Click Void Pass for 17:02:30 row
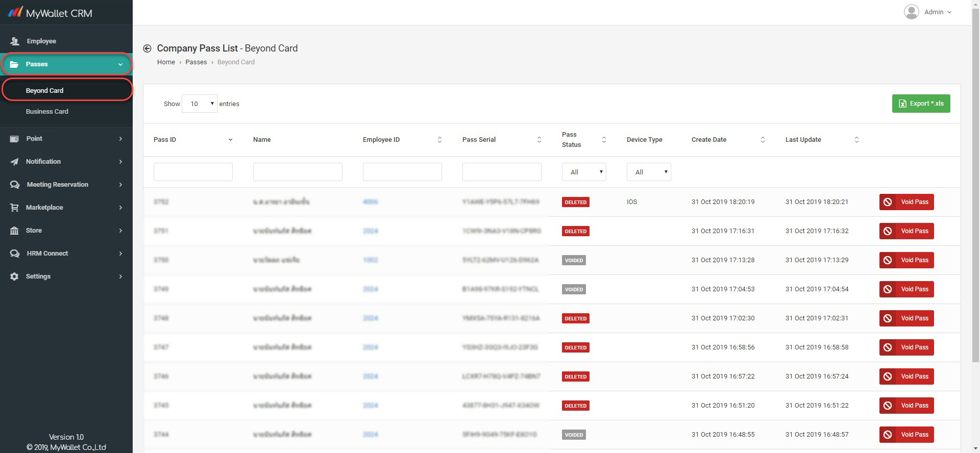980x453 pixels. pyautogui.click(x=906, y=318)
